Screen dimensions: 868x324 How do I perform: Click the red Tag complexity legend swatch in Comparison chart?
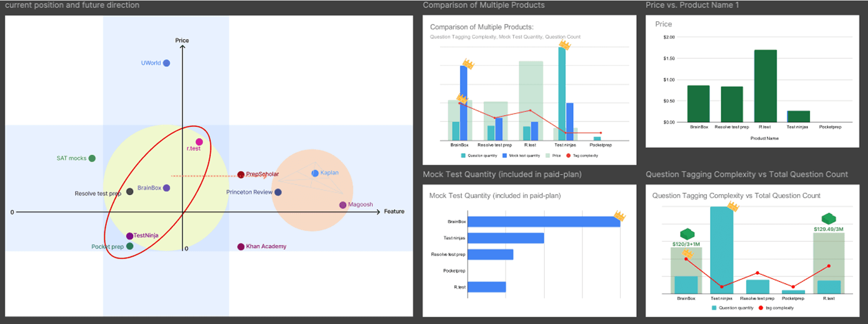coord(568,156)
